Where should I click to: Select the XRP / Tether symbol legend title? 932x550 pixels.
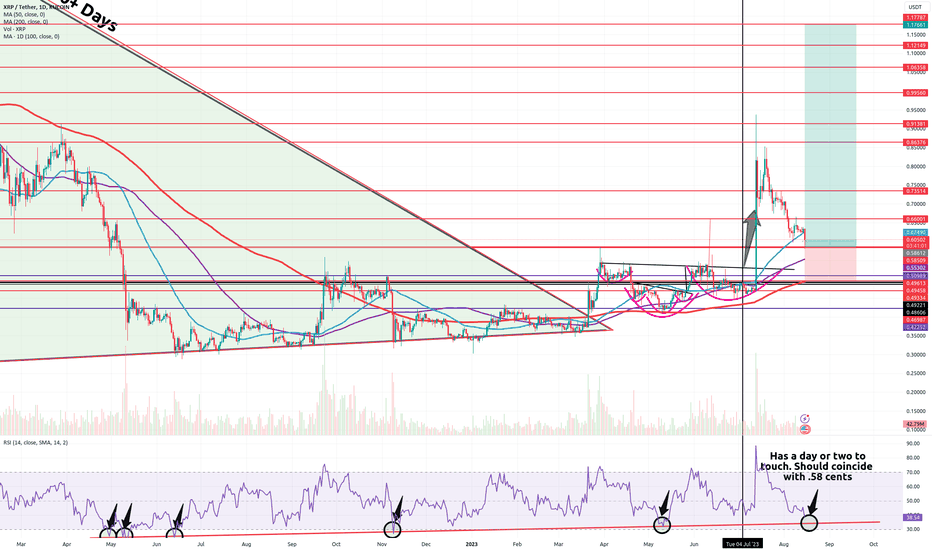tap(37, 7)
